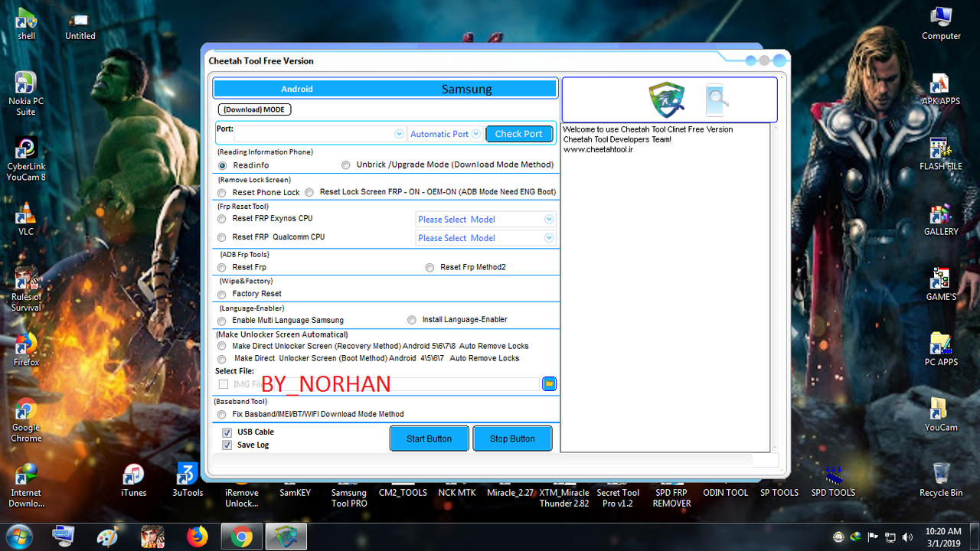Screen dimensions: 980x551
Task: Launch Google Chrome desktop shortcut
Action: pyautogui.click(x=26, y=420)
